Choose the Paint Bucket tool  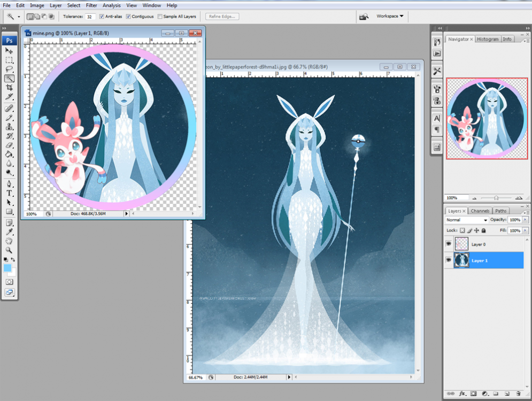[x=9, y=154]
